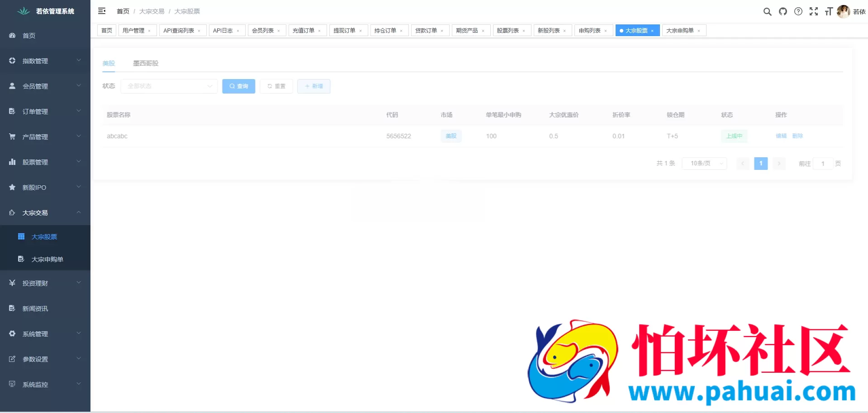Click 参数设置 edit icon in sidebar
The height and width of the screenshot is (413, 868).
tap(12, 359)
